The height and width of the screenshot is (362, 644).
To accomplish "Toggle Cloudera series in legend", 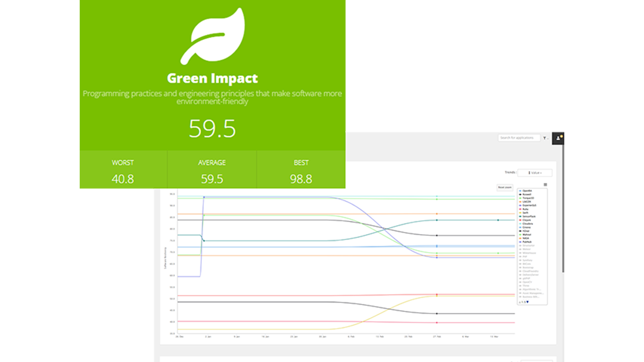I will (x=526, y=224).
